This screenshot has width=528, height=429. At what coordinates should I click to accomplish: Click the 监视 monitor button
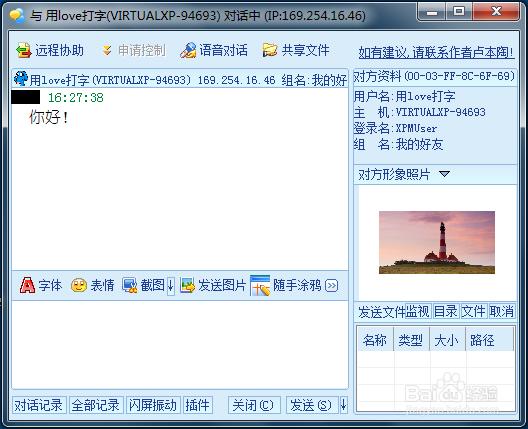click(x=418, y=311)
